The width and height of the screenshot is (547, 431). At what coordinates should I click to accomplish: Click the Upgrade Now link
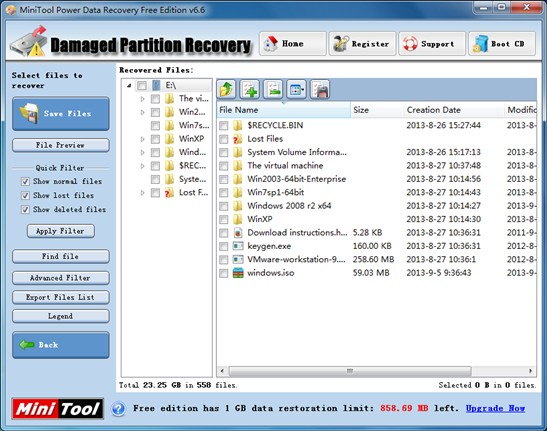coord(495,408)
